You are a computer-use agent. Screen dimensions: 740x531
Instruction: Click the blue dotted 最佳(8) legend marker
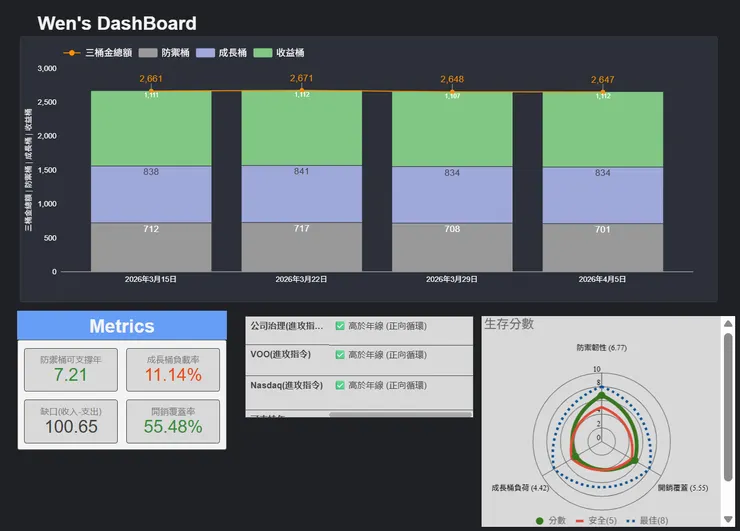[631, 521]
